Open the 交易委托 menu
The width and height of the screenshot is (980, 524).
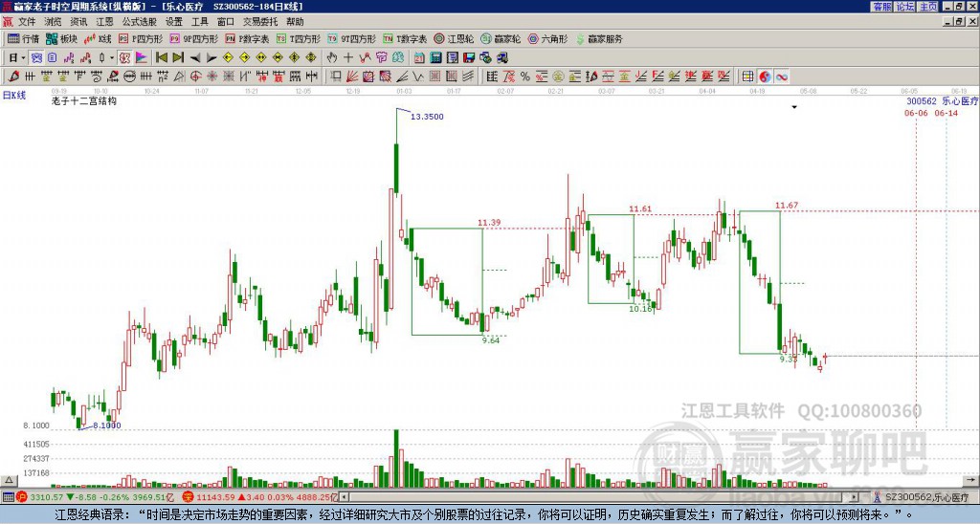tap(260, 22)
